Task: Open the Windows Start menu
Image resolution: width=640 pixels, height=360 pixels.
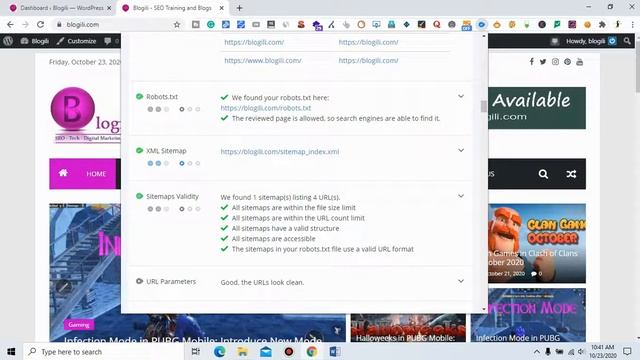Action: click(x=11, y=351)
